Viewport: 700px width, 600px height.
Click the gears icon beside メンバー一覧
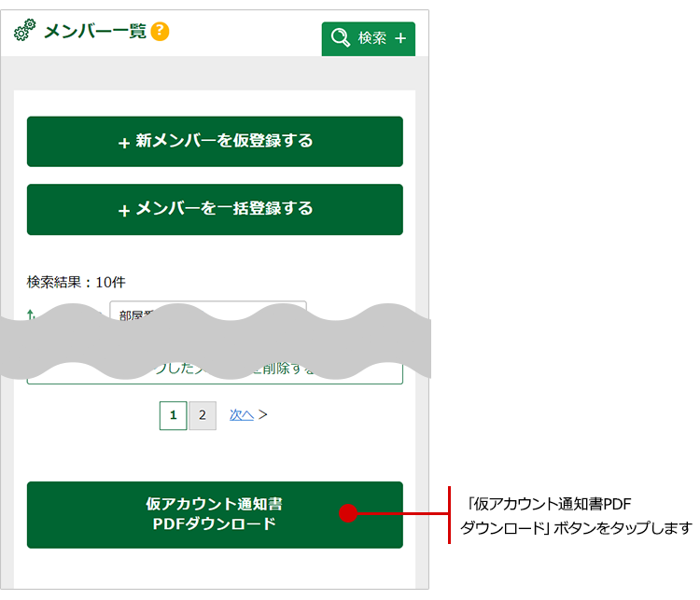pos(24,32)
